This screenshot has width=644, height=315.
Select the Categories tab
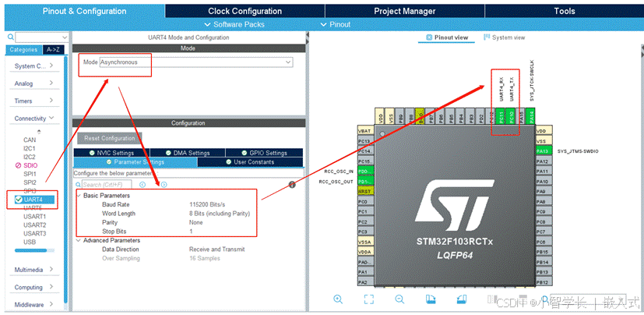[24, 50]
